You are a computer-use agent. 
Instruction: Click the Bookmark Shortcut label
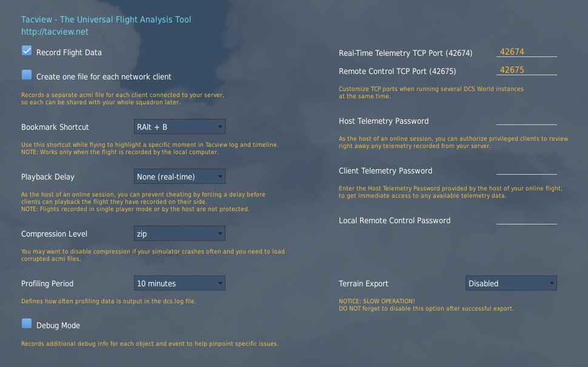click(55, 127)
